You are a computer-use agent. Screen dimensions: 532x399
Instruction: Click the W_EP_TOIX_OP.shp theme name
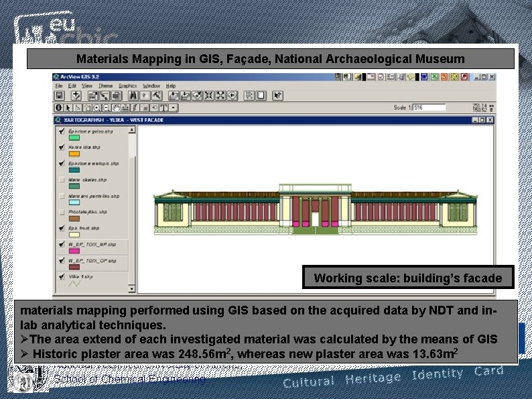pyautogui.click(x=92, y=261)
